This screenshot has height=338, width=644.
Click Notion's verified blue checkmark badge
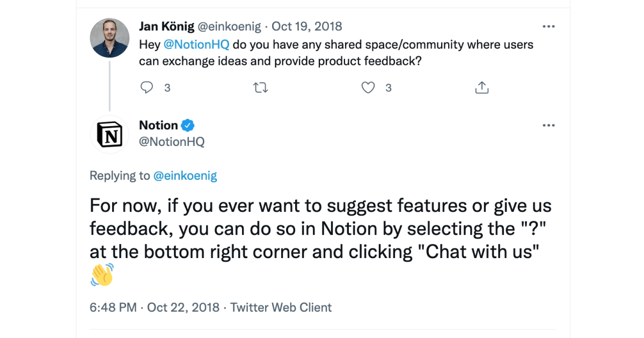pyautogui.click(x=187, y=125)
